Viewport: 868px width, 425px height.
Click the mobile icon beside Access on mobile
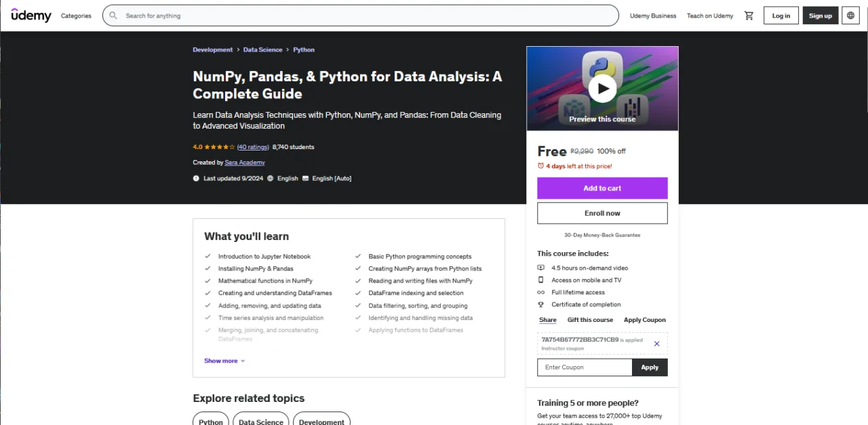click(540, 280)
